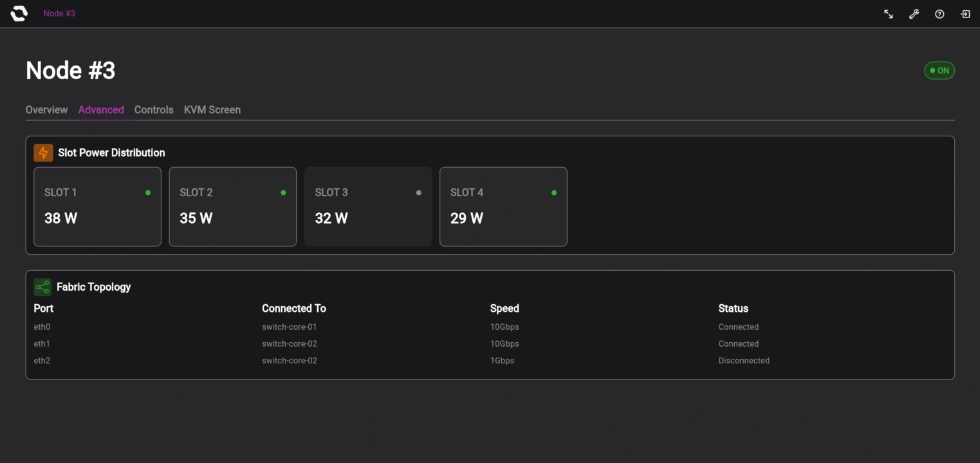Image resolution: width=980 pixels, height=463 pixels.
Task: Click the switch-core-01 connection entry
Action: coord(288,327)
